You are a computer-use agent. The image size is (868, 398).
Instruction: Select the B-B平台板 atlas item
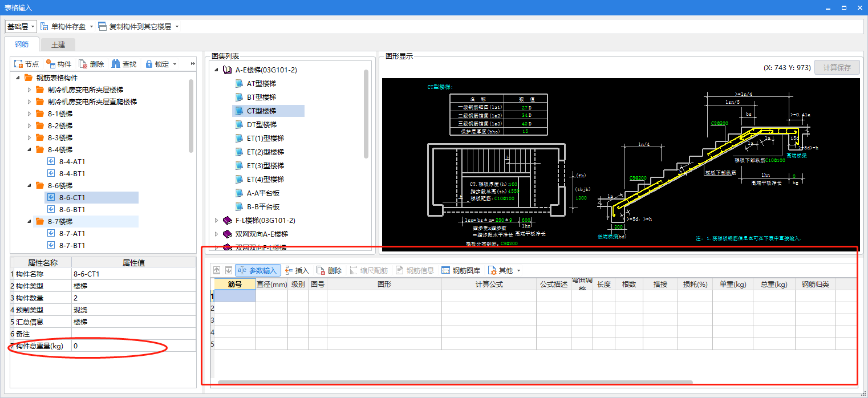[263, 206]
